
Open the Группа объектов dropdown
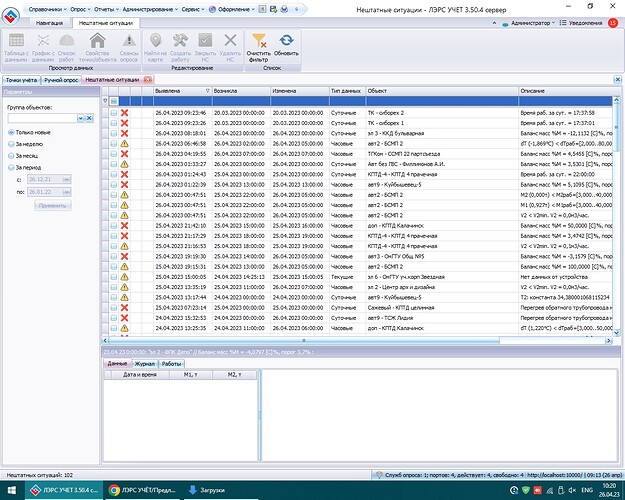point(81,118)
